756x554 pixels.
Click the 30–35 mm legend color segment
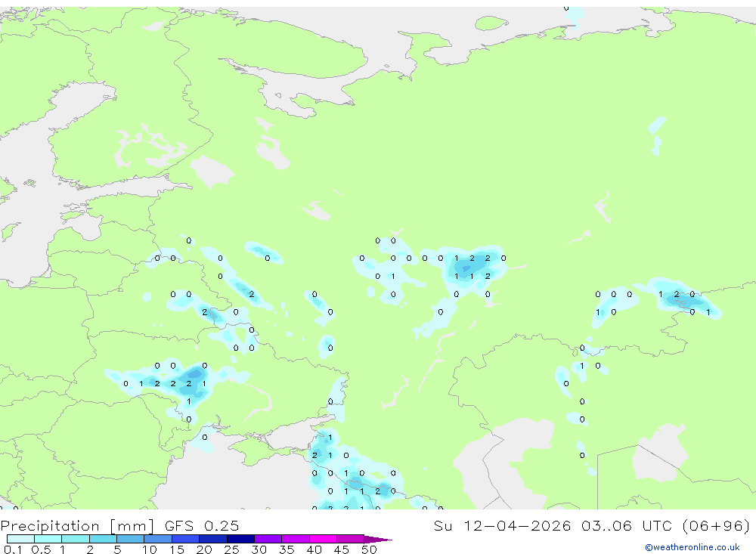click(x=268, y=539)
